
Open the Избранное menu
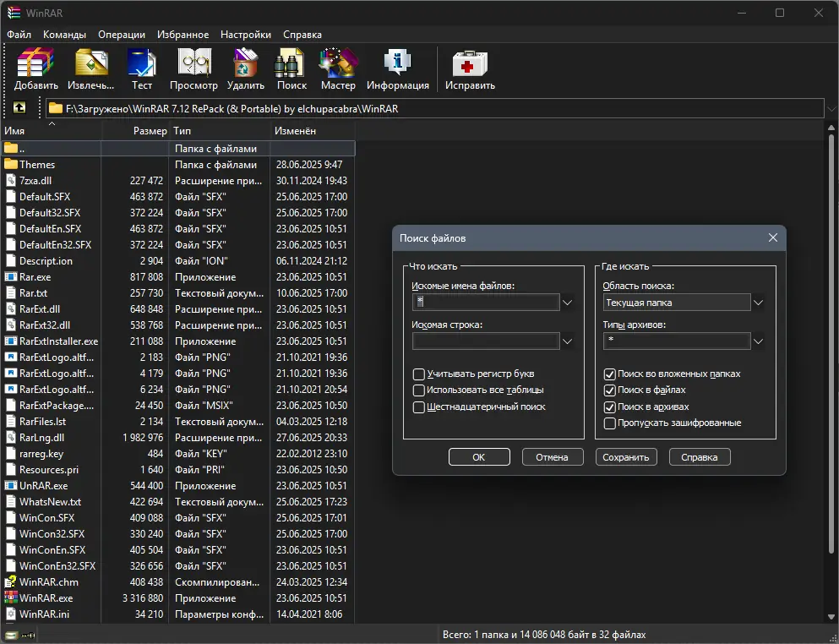coord(183,35)
